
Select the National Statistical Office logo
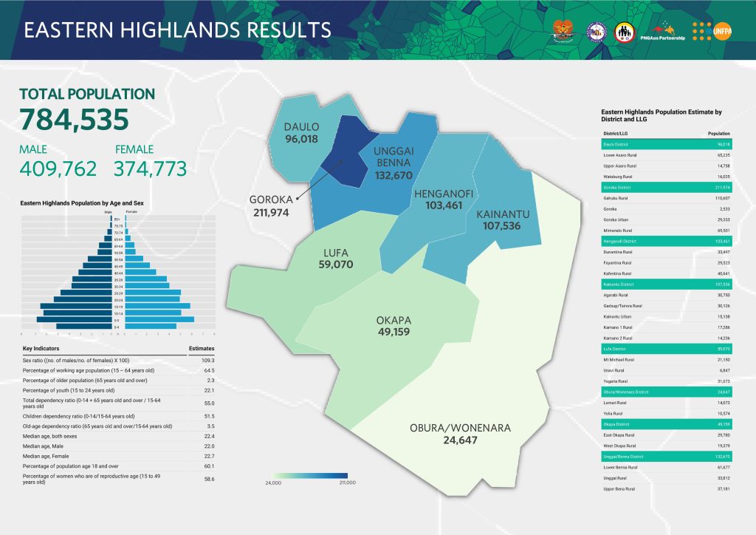click(x=597, y=30)
